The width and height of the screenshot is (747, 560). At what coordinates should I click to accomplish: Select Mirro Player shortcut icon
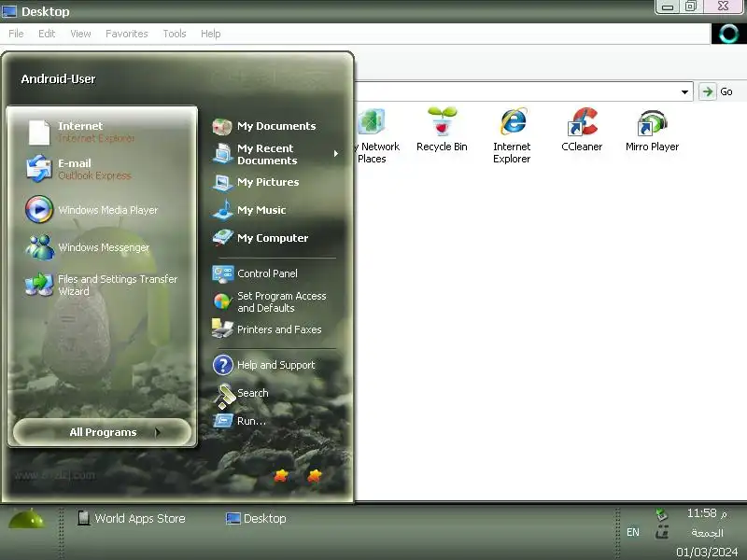652,130
